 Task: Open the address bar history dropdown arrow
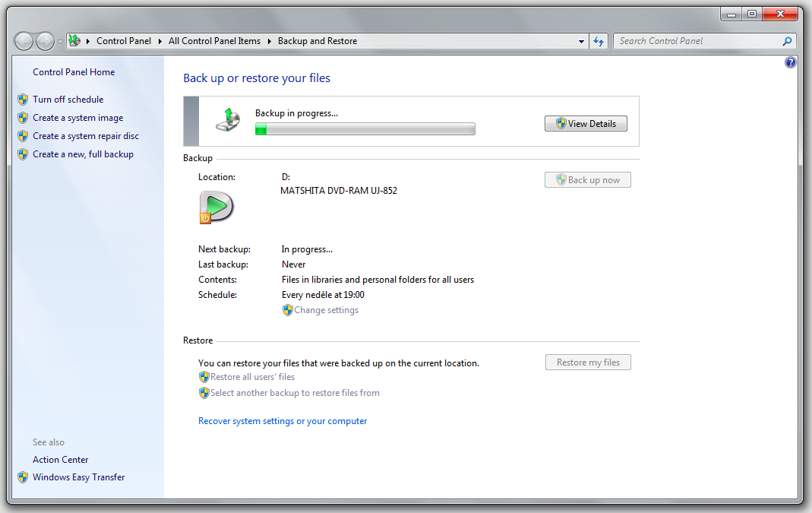(x=581, y=42)
